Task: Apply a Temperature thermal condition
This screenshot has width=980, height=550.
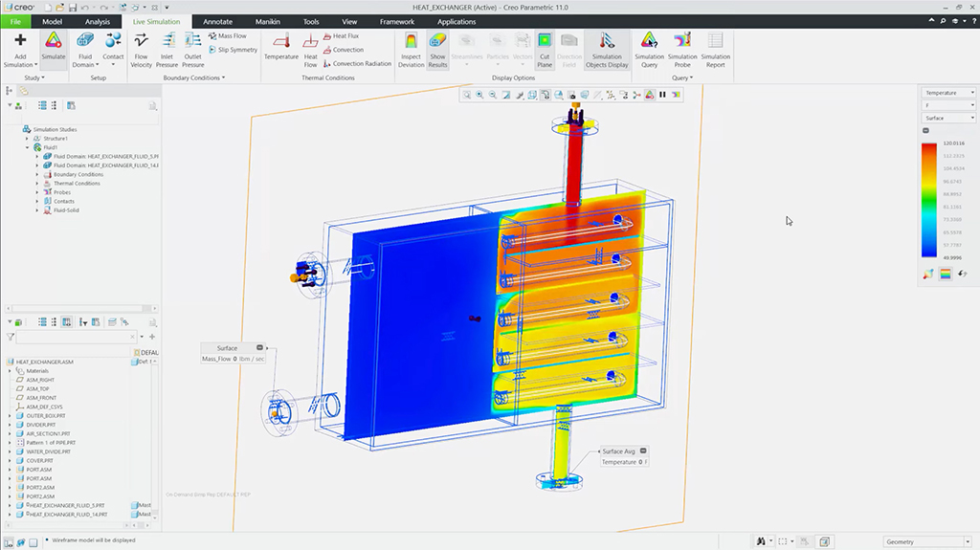Action: (281, 47)
